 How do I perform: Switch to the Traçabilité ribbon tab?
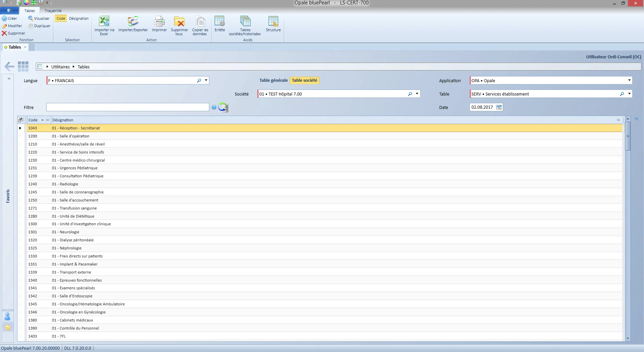point(53,11)
